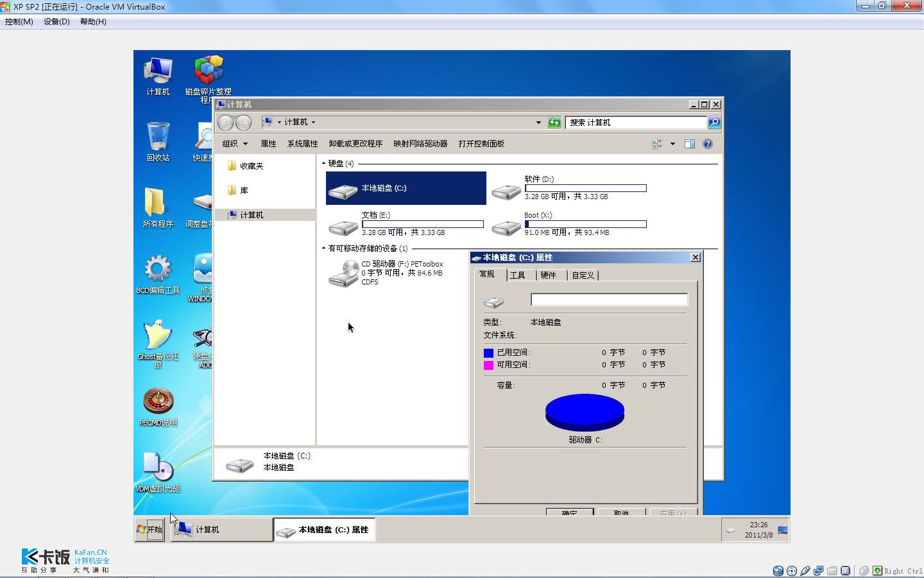
Task: Click the explorer Back navigation arrow
Action: [x=225, y=122]
